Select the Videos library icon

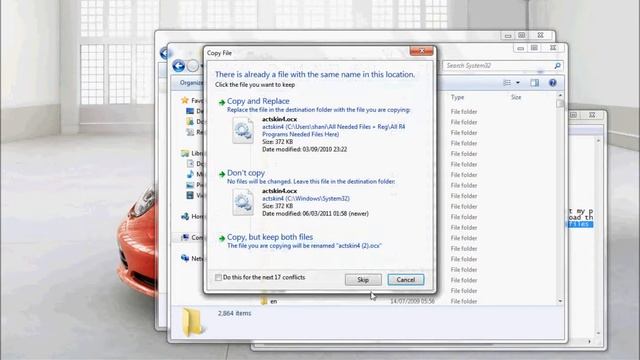[190, 196]
